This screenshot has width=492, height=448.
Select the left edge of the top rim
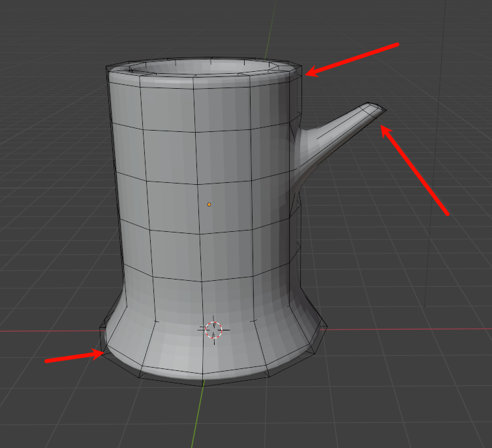pos(109,70)
